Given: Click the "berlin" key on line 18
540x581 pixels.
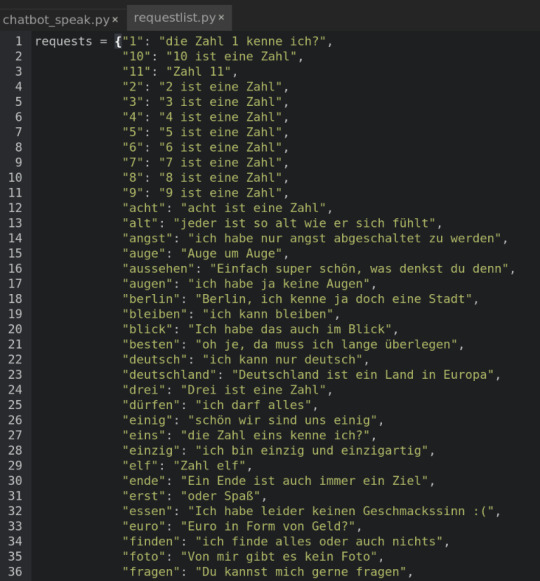Looking at the screenshot, I should (151, 299).
